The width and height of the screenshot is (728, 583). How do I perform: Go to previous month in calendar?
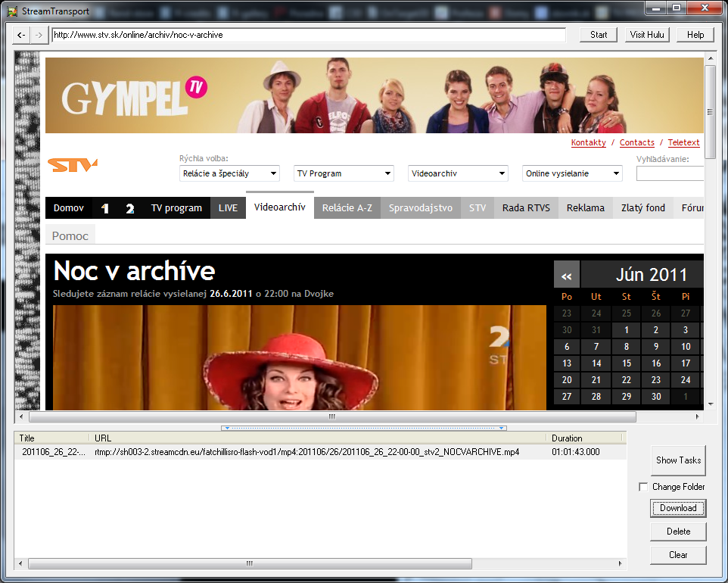(566, 276)
